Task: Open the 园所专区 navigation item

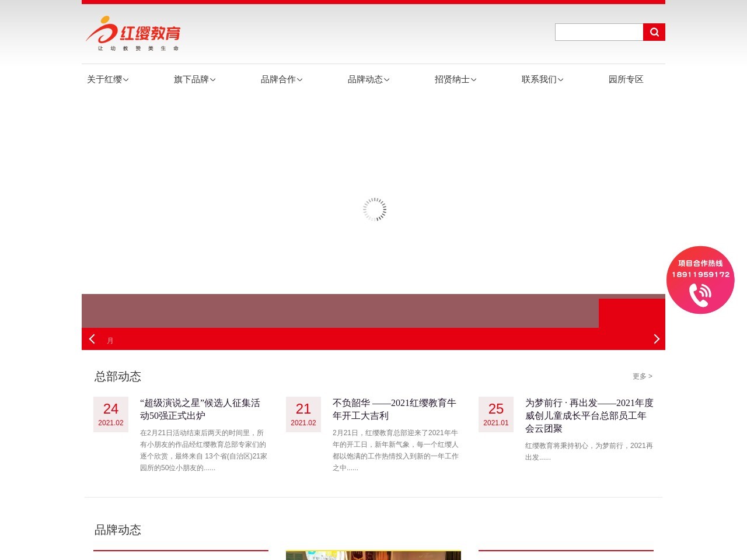Action: pyautogui.click(x=626, y=79)
